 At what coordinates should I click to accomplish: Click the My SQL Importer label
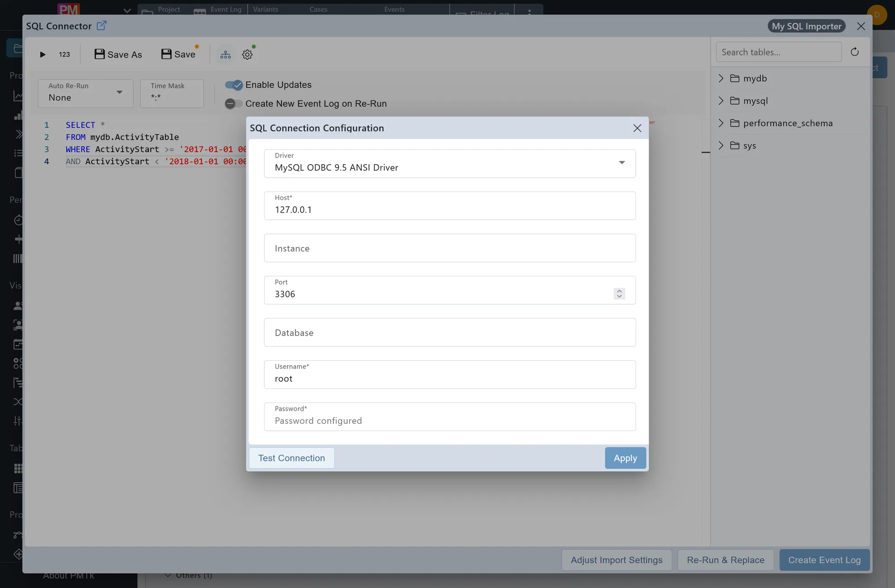(806, 26)
